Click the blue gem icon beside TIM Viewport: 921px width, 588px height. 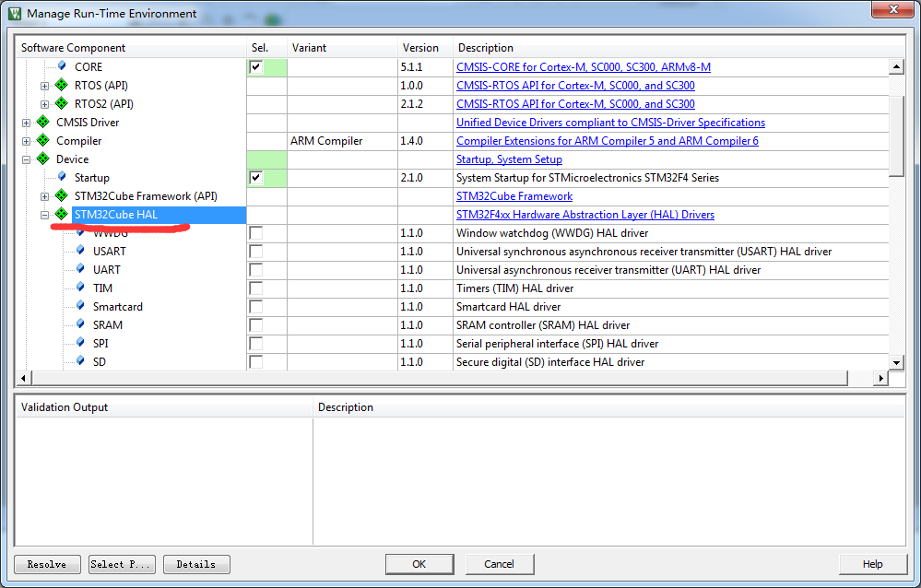(x=80, y=288)
